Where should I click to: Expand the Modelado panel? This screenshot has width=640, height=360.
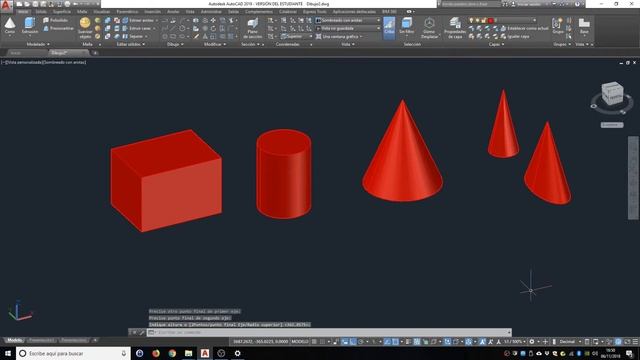(38, 44)
